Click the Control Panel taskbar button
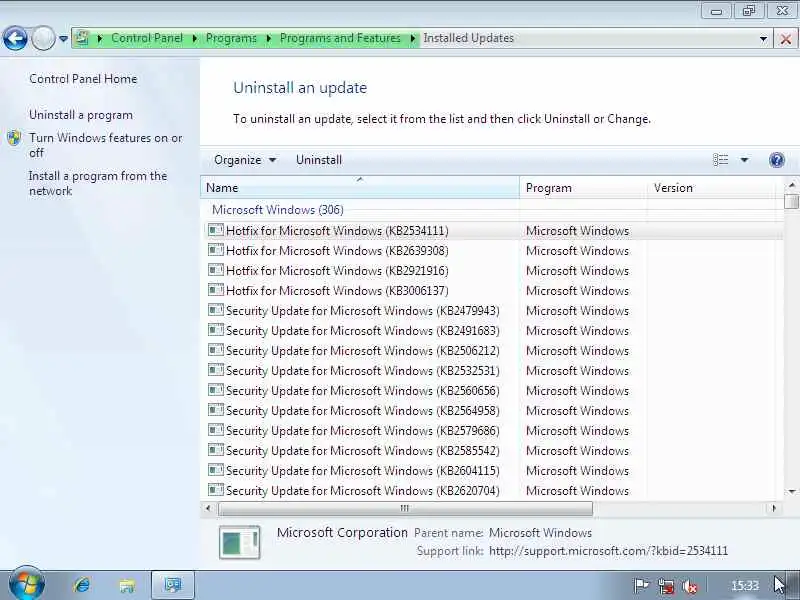 [172, 585]
